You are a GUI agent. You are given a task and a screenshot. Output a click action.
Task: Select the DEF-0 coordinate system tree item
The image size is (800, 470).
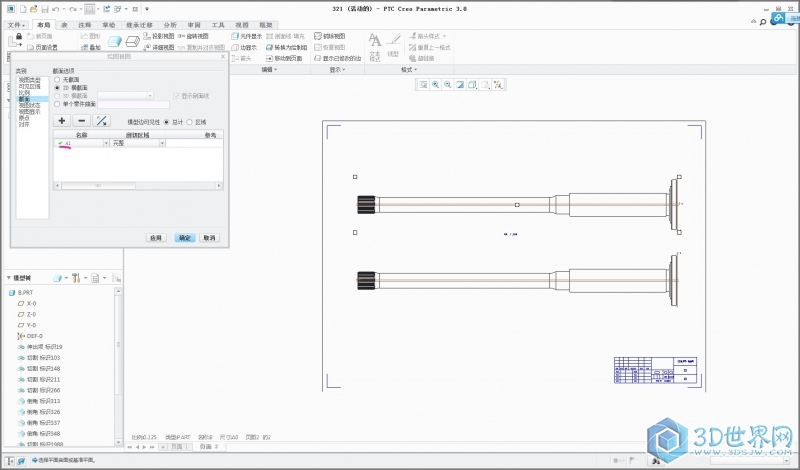pos(30,336)
